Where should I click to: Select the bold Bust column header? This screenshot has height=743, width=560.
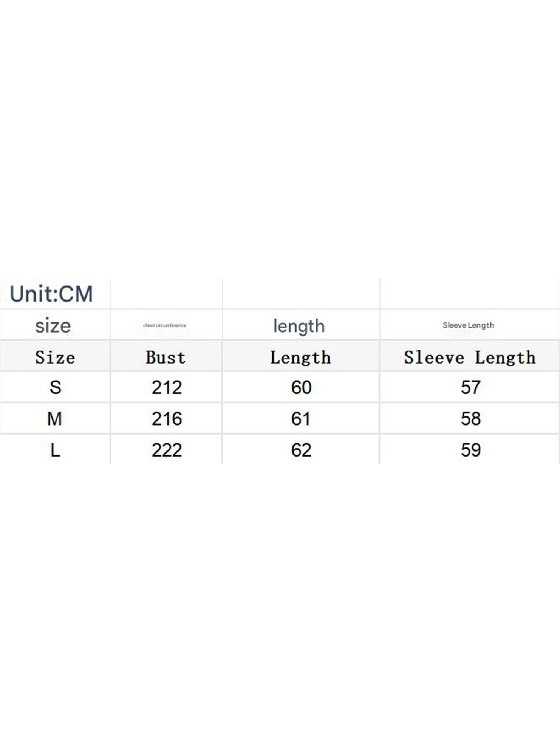[x=166, y=357]
